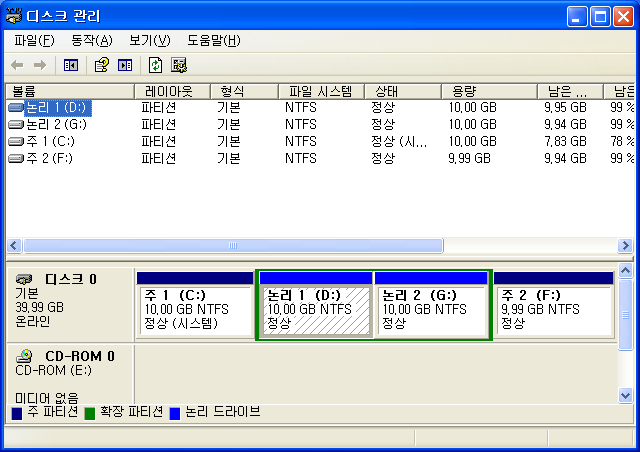640x452 pixels.
Task: Click the drive icon for 주 1 (C:)
Action: 16,141
